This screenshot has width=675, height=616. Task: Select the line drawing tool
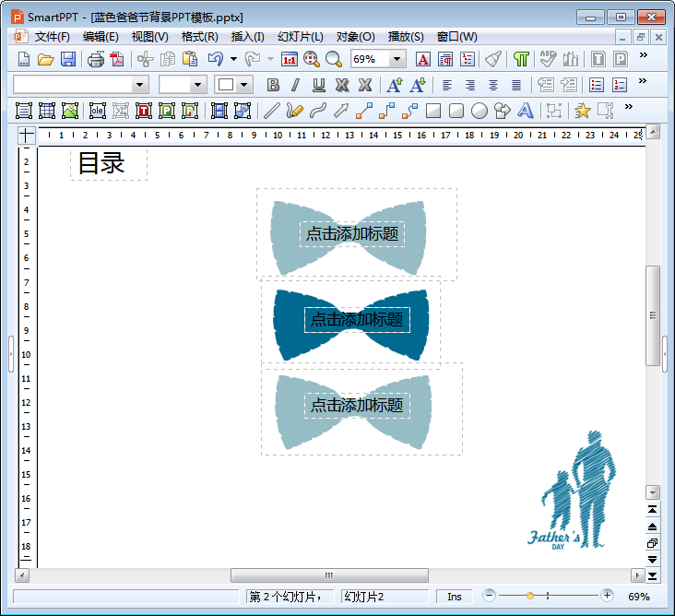pos(272,111)
